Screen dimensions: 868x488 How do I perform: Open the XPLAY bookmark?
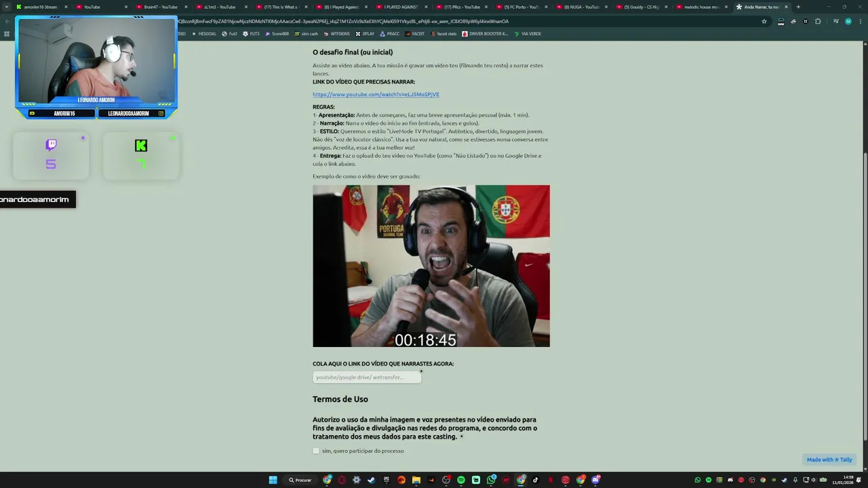[x=365, y=34]
